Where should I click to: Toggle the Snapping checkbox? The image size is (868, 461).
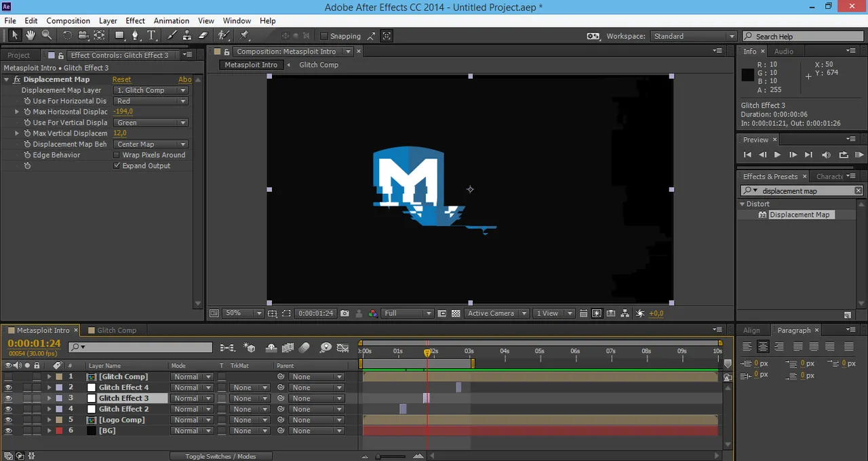tap(323, 36)
